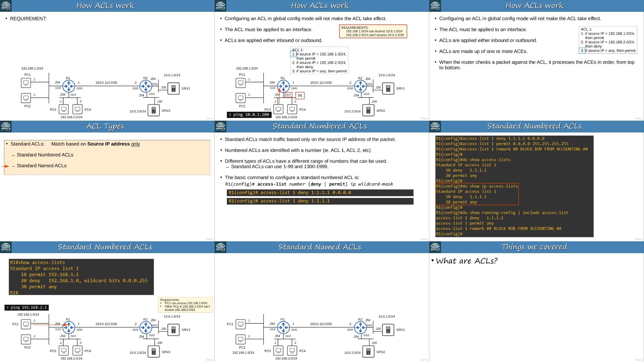Select R1 router in the ping 192.168.2.1 slide
Screen dimensions: 644x362
point(68,327)
